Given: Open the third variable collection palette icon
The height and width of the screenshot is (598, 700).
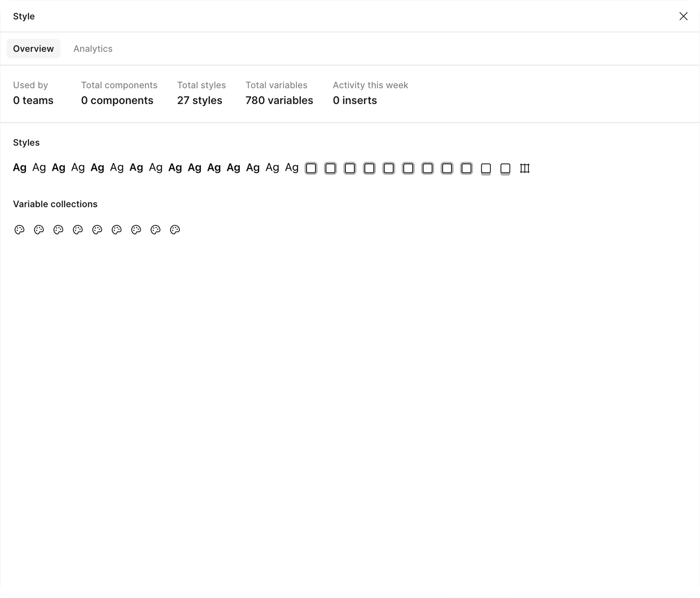Looking at the screenshot, I should pyautogui.click(x=58, y=230).
